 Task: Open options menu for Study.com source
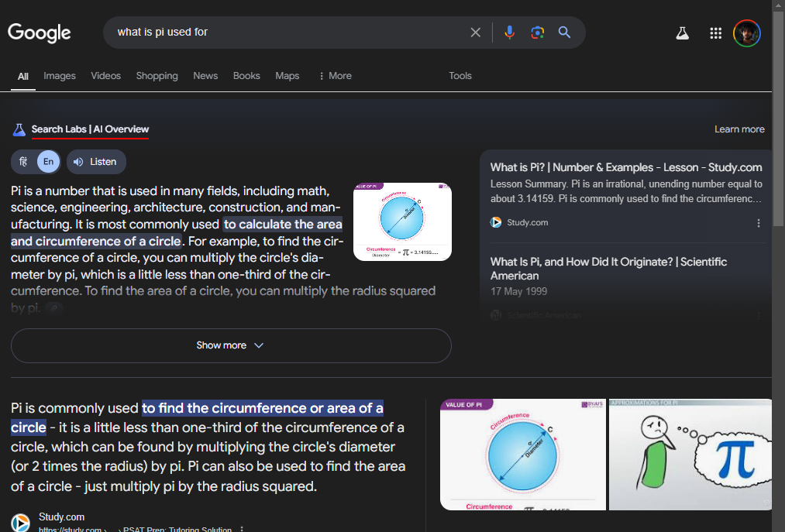pos(758,223)
